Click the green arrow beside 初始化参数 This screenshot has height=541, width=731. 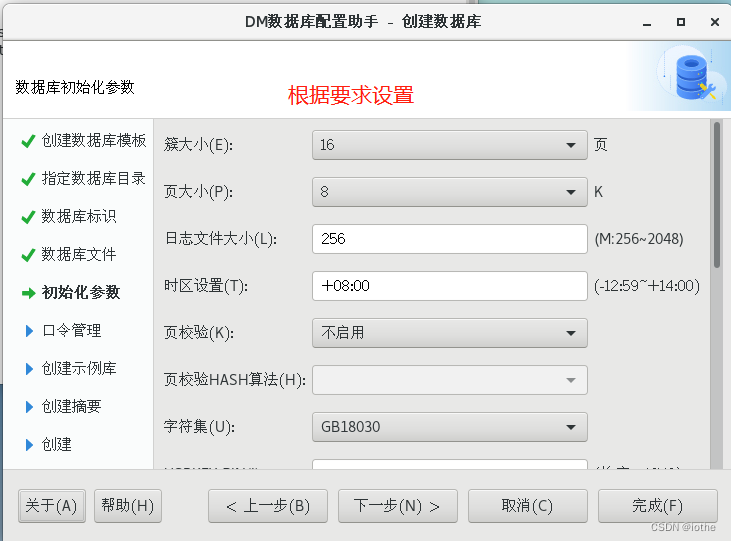[28, 293]
